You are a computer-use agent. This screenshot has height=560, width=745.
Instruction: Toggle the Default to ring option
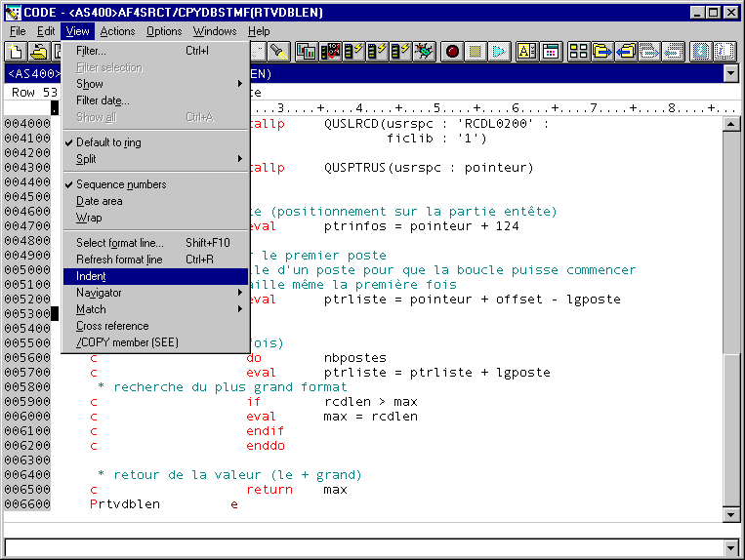pyautogui.click(x=108, y=142)
